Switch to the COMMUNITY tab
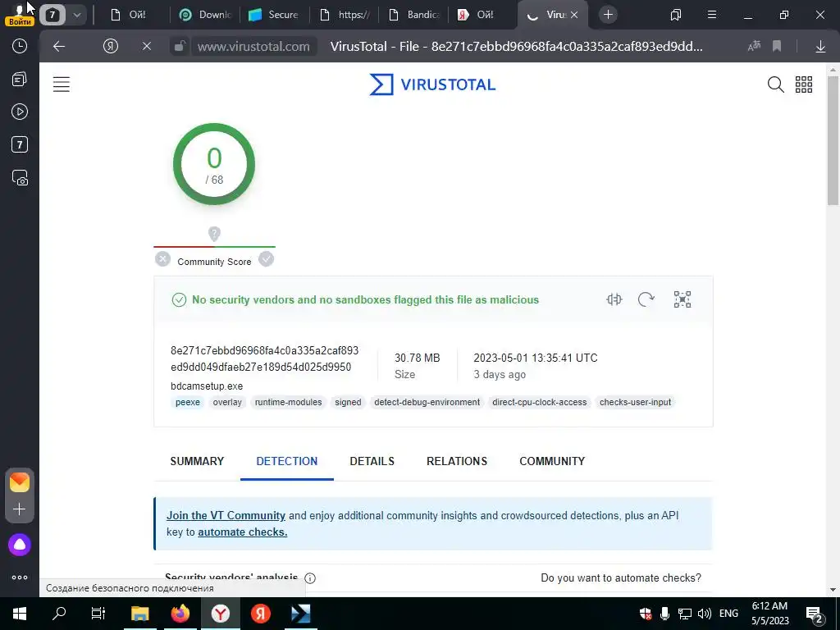This screenshot has height=630, width=840. pyautogui.click(x=552, y=461)
